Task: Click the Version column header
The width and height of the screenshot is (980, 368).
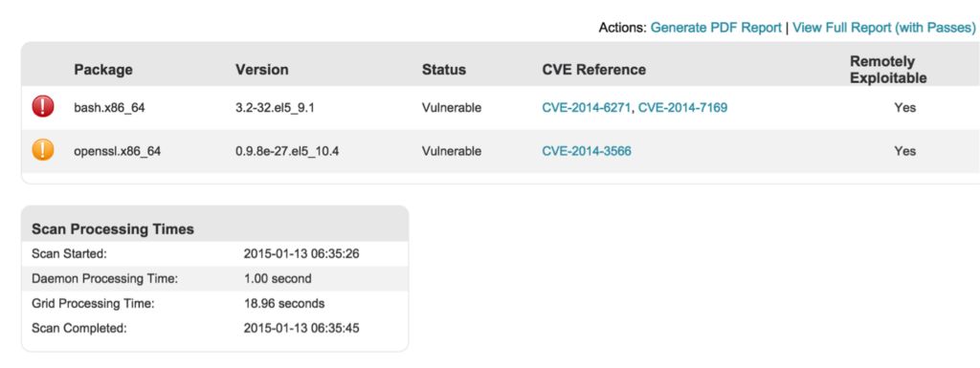Action: click(262, 70)
